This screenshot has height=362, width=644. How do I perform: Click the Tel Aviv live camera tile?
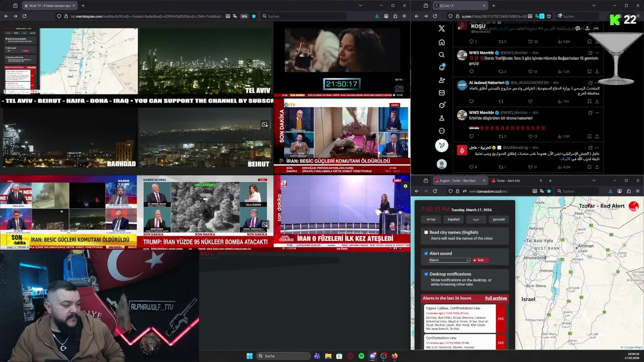205,61
